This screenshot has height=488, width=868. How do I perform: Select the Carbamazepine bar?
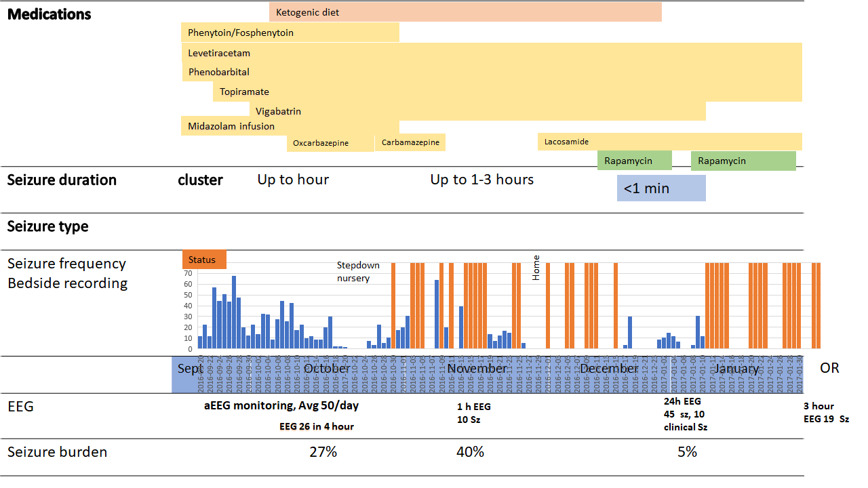pos(410,143)
